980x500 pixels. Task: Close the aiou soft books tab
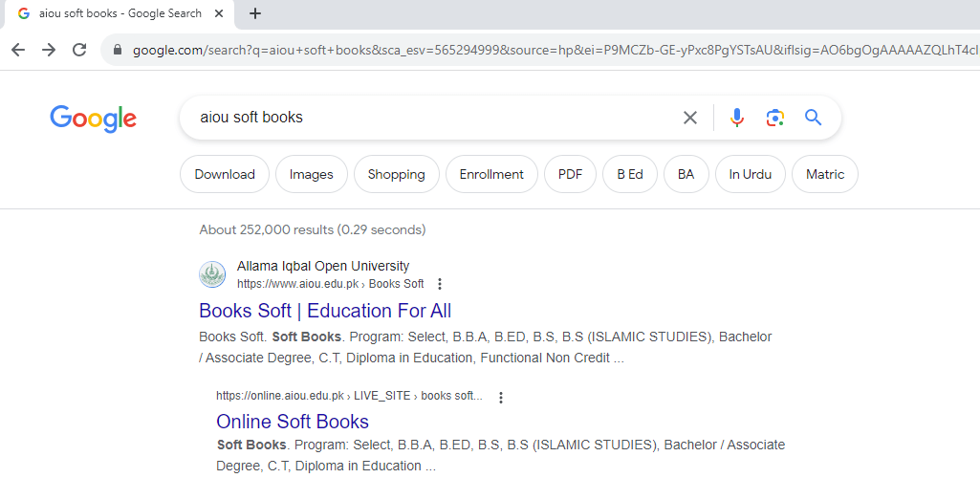point(219,13)
